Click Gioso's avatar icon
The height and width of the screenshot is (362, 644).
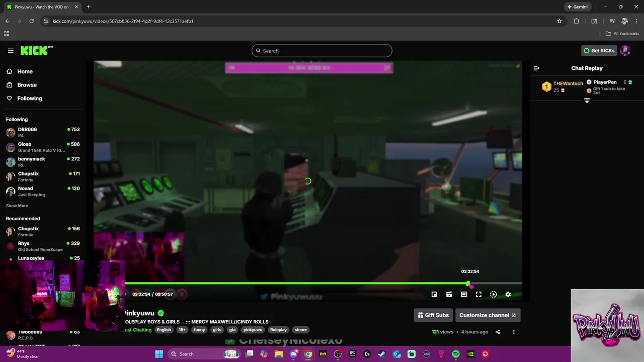pos(11,147)
